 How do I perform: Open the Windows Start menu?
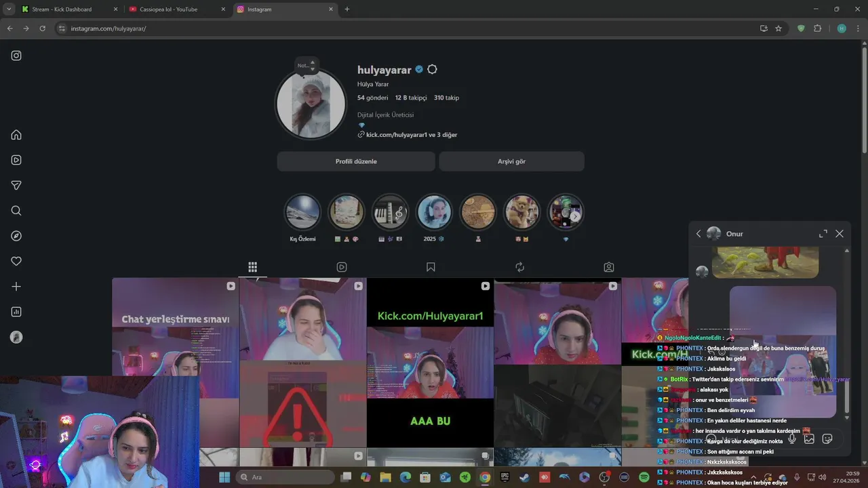[x=224, y=477]
